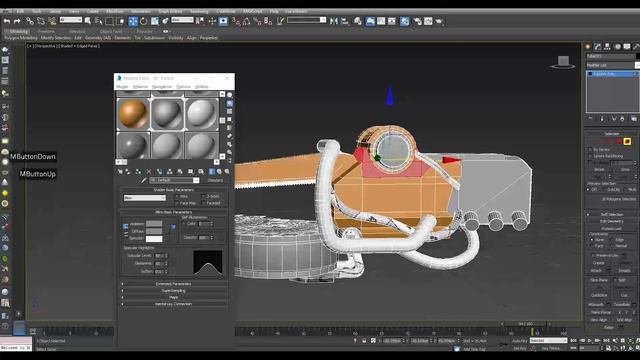Click the Specular color swatch

point(154,239)
